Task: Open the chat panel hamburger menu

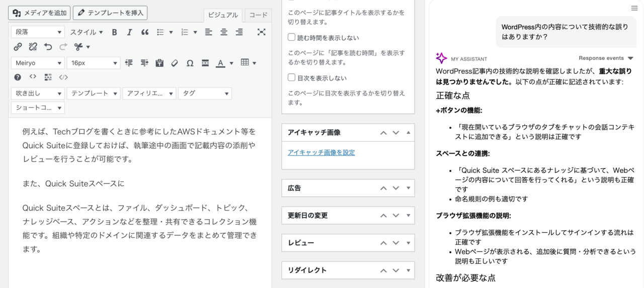Action: [x=634, y=8]
